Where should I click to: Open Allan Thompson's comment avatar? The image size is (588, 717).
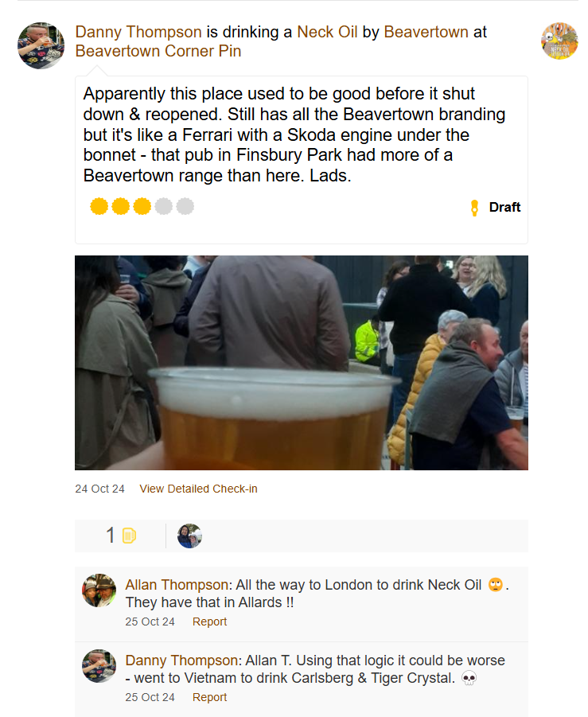[x=99, y=590]
